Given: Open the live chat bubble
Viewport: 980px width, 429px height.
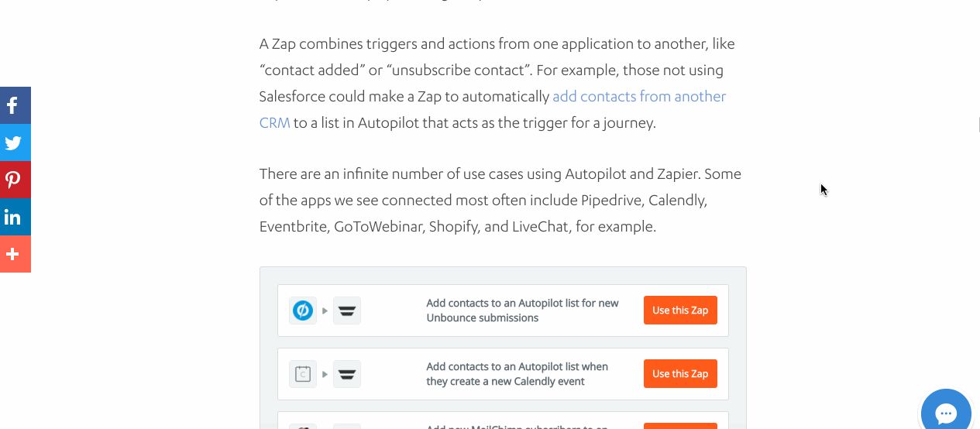Looking at the screenshot, I should pyautogui.click(x=946, y=412).
